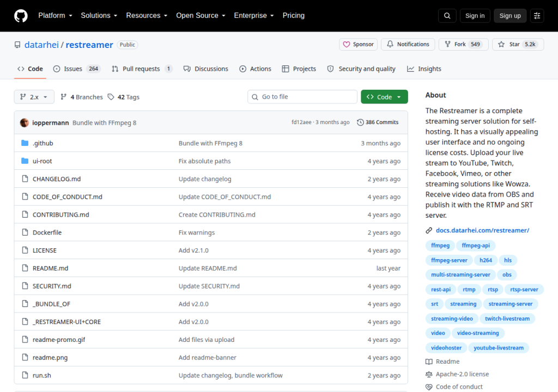Open the Security and quality tab
The width and height of the screenshot is (558, 392).
[361, 69]
